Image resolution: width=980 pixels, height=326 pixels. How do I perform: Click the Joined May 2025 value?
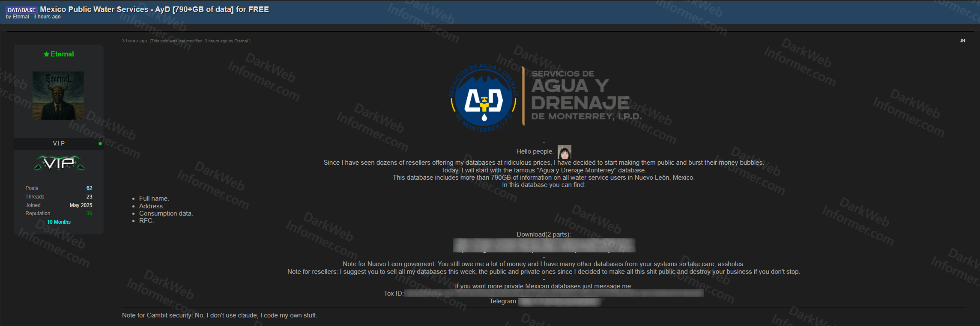(x=81, y=205)
